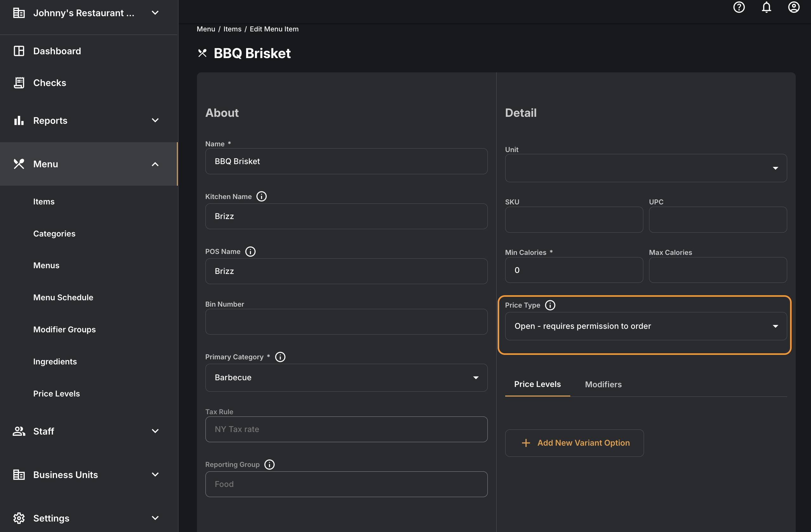
Task: Open notifications bell icon
Action: point(766,7)
